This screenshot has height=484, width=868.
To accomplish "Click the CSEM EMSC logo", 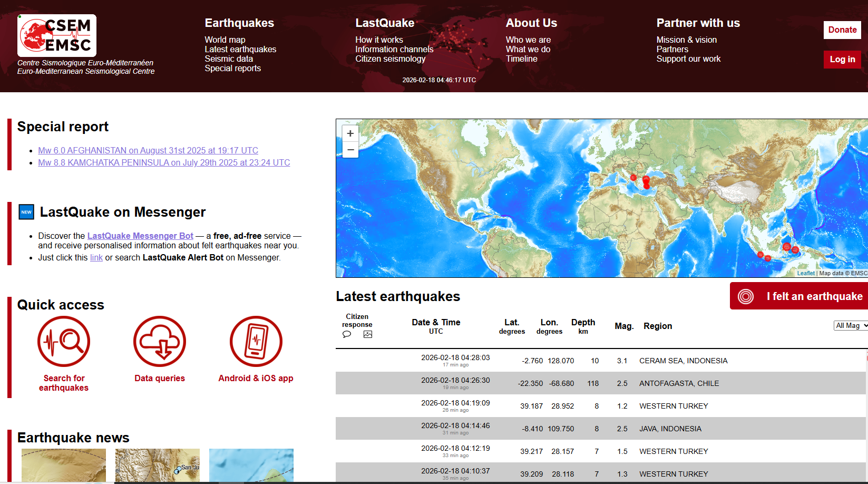I will click(56, 35).
